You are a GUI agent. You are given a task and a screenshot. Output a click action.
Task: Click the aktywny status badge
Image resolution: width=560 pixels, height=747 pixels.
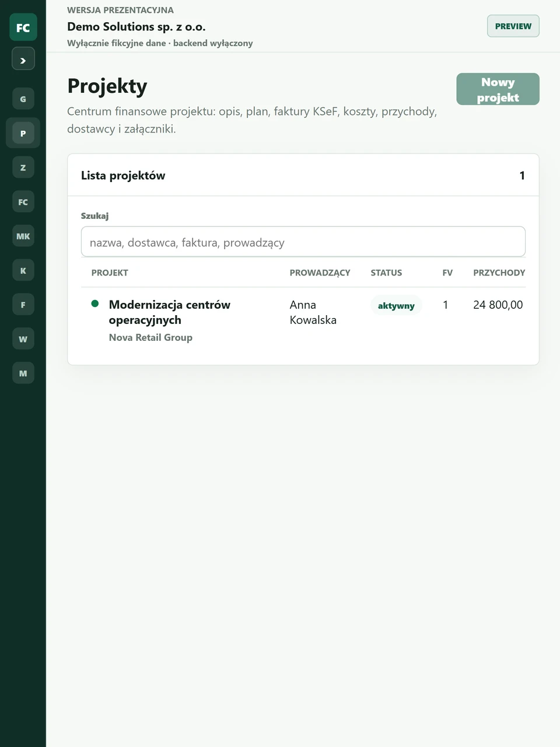pos(396,306)
